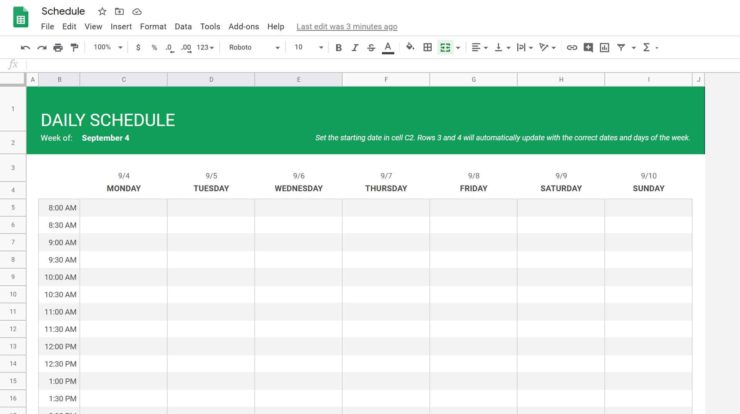The height and width of the screenshot is (414, 740).
Task: Click the MONDAY header cell
Action: pyautogui.click(x=124, y=188)
